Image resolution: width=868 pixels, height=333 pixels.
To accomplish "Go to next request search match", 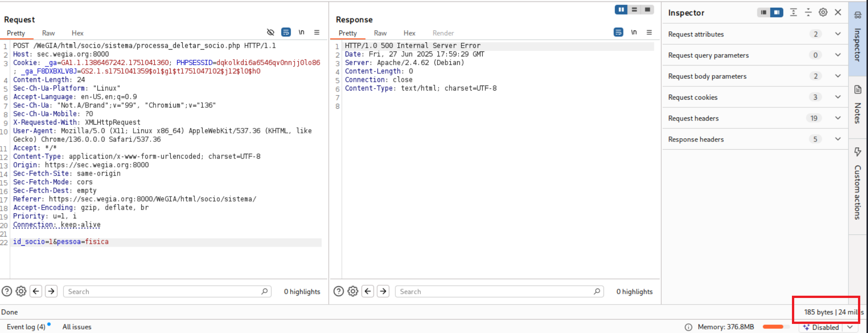I will pos(51,291).
